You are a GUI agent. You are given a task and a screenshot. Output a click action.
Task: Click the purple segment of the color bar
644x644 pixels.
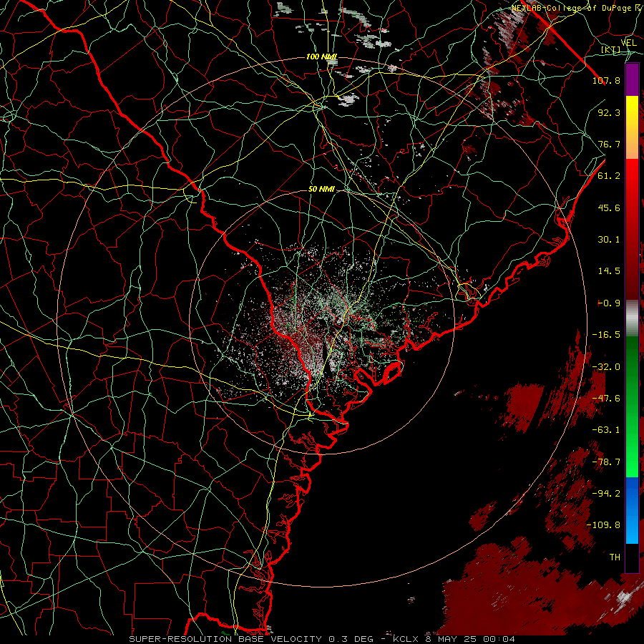pos(632,79)
